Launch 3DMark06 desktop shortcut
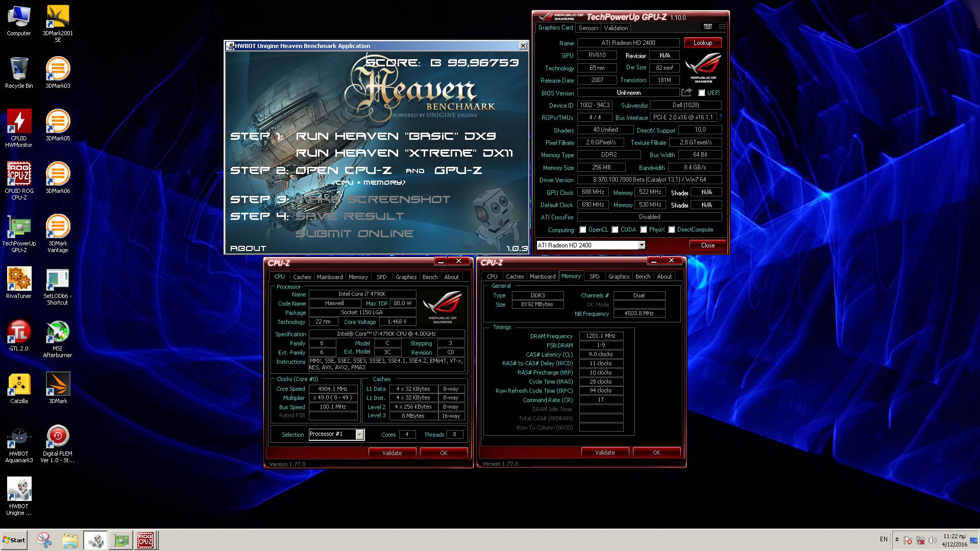The height and width of the screenshot is (551, 980). 58,178
